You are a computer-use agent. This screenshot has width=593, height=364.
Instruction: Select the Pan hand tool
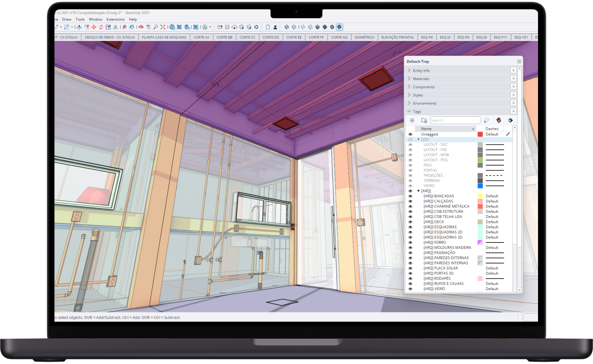(148, 27)
